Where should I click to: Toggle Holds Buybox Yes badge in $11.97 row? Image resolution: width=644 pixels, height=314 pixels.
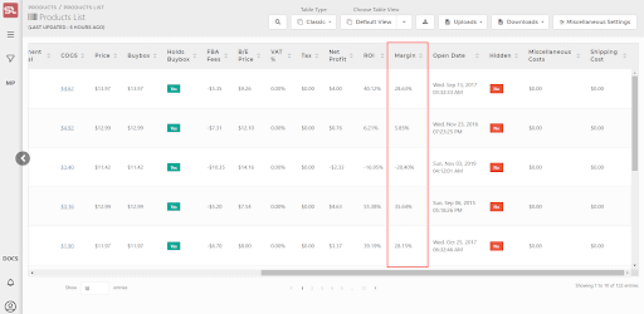pos(174,246)
